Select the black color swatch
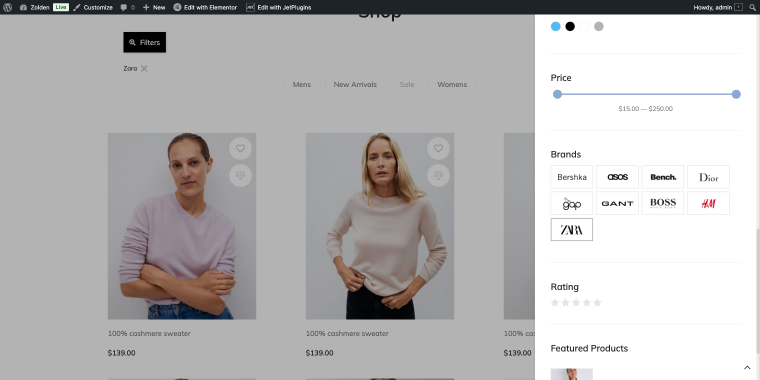The height and width of the screenshot is (380, 760). point(570,27)
